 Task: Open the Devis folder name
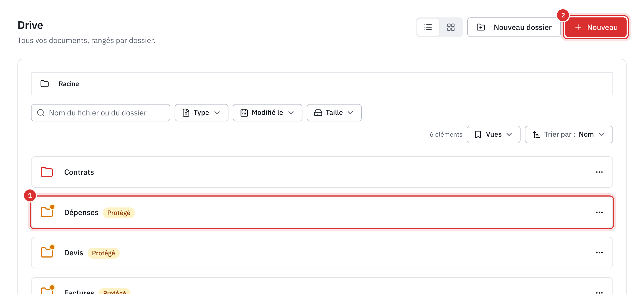(x=74, y=253)
